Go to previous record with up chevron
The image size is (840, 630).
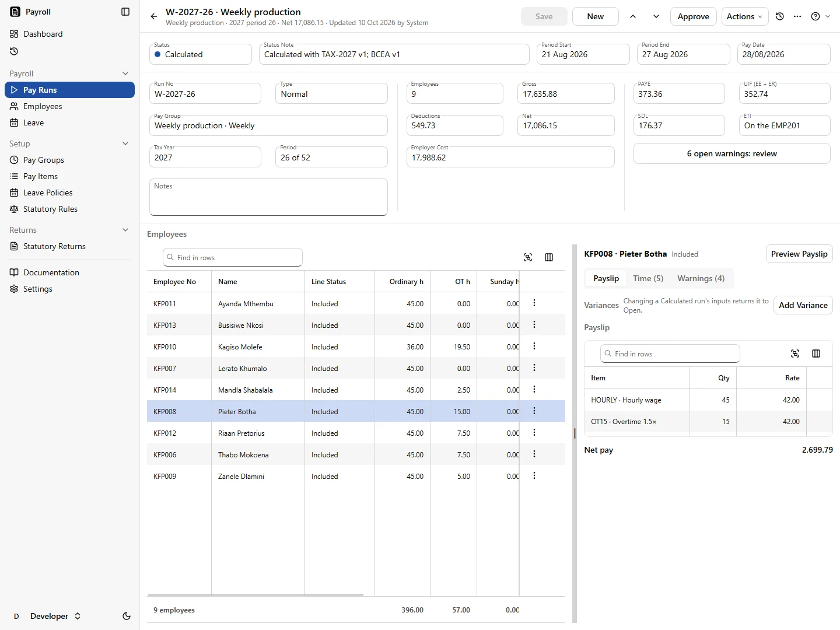click(x=633, y=16)
